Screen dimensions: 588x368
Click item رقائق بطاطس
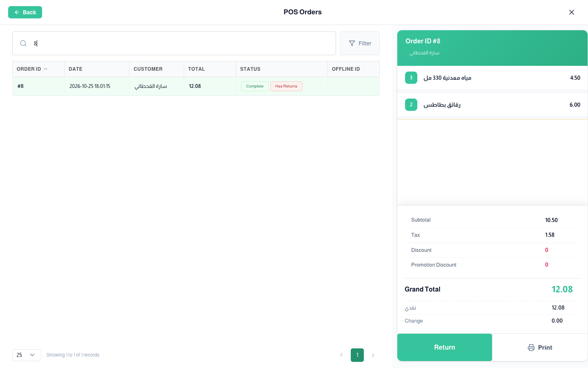pyautogui.click(x=442, y=105)
